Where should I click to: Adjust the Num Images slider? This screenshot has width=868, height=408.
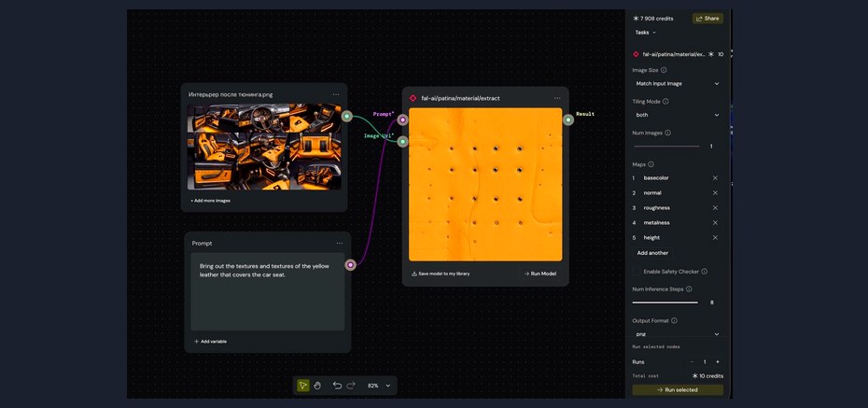666,147
